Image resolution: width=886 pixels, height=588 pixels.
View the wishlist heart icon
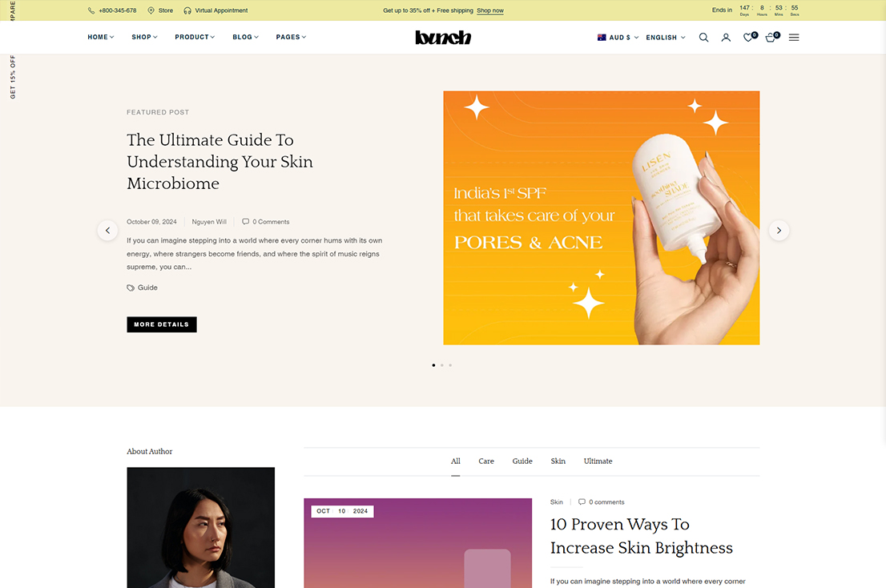click(x=748, y=38)
